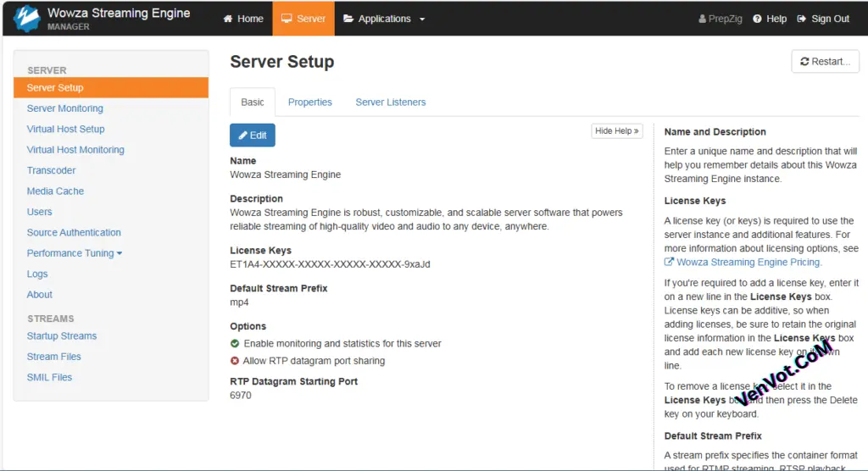Click the Name and Description help heading
868x471 pixels.
715,131
